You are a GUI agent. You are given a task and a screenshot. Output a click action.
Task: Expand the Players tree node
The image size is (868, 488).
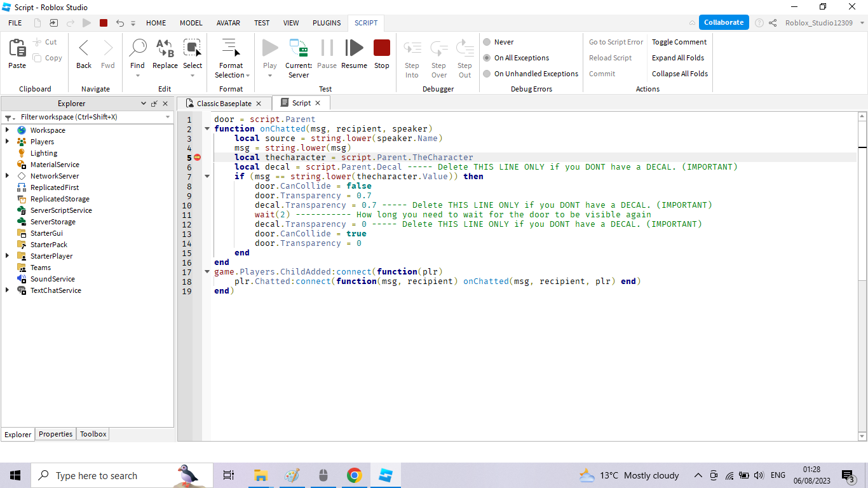pos(7,142)
